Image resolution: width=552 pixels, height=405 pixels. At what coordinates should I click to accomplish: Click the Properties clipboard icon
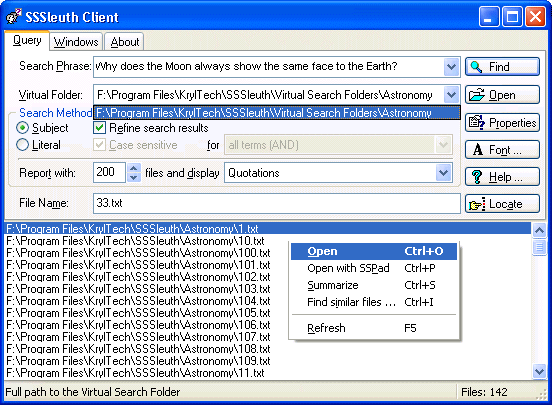477,123
